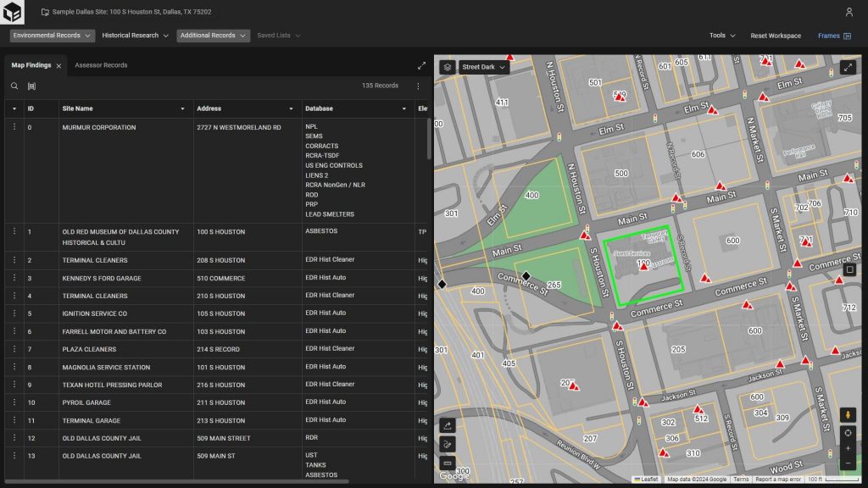Open Historical Research dropdown

tap(135, 36)
